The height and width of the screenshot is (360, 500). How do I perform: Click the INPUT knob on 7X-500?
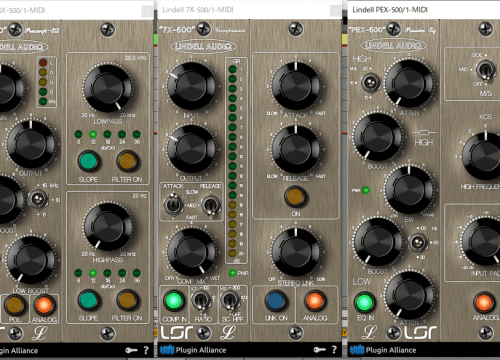click(191, 86)
